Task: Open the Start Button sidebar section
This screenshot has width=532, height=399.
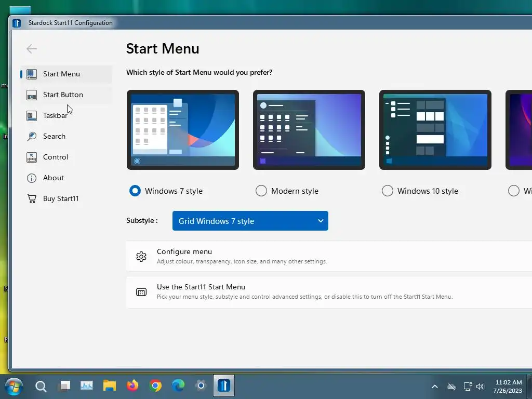Action: tap(66, 95)
